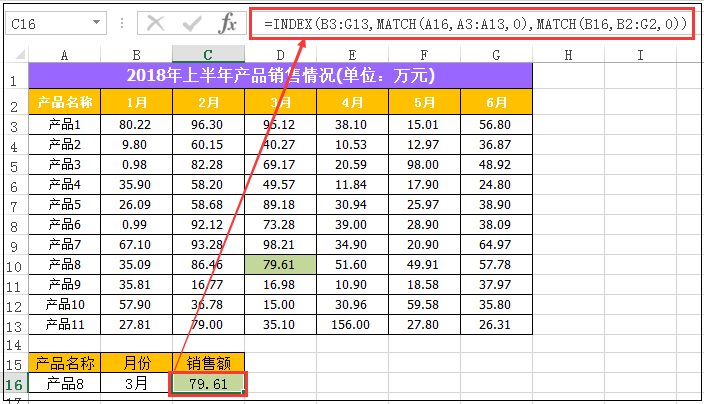Click the cell 产品3
704x404 pixels.
[65, 164]
